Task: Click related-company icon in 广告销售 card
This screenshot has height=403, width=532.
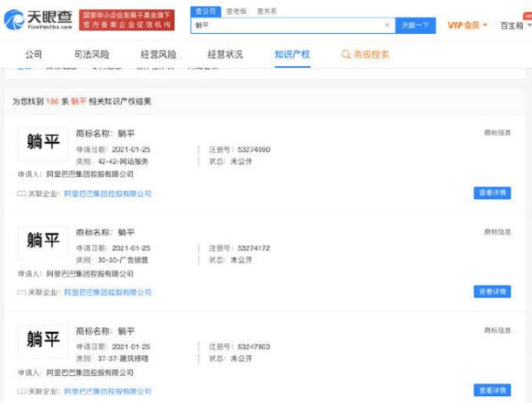Action: coord(22,292)
